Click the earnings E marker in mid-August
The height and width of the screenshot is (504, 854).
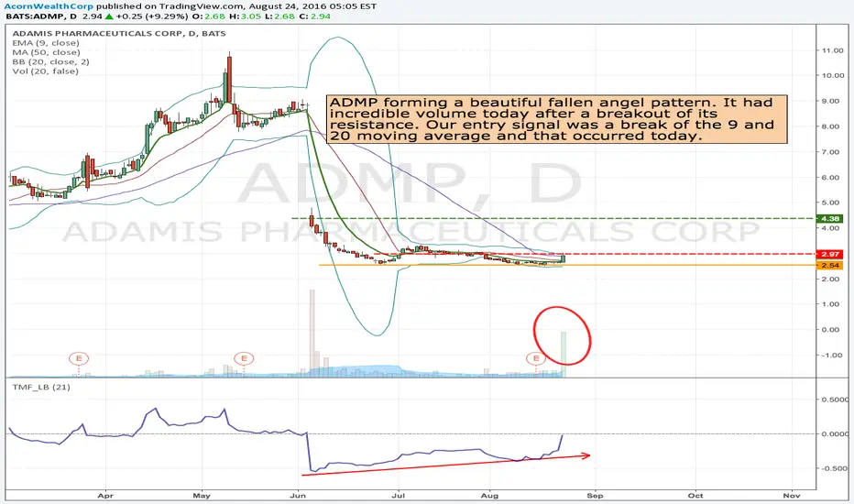pos(536,358)
